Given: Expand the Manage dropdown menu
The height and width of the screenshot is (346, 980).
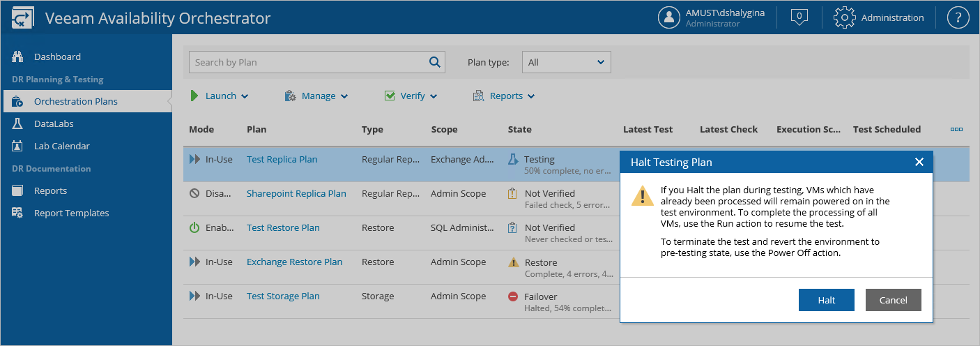Looking at the screenshot, I should coord(317,96).
